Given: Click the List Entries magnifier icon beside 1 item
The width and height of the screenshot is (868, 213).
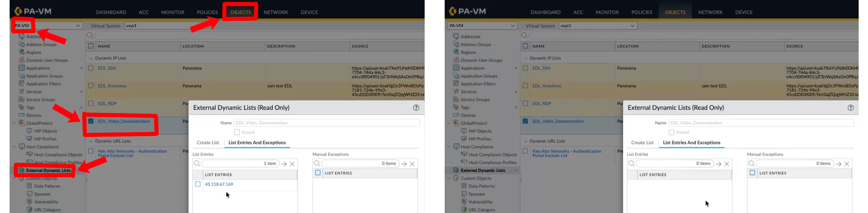Looking at the screenshot, I should [x=197, y=164].
